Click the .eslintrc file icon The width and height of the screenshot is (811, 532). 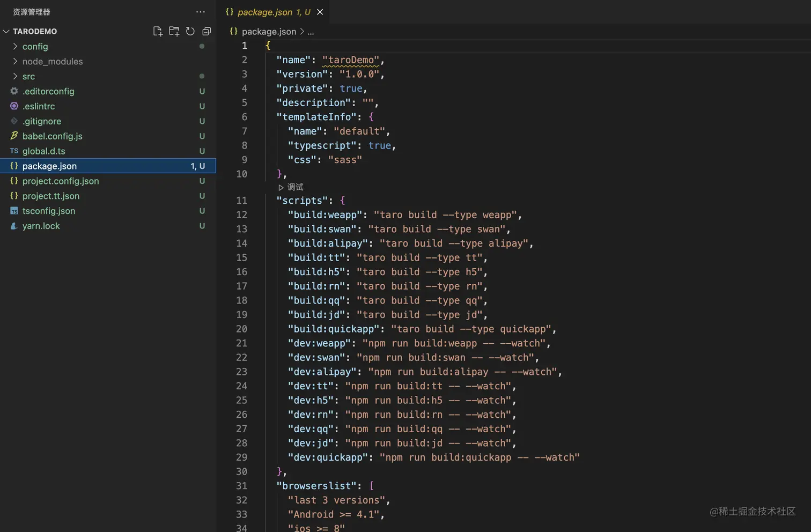pyautogui.click(x=14, y=106)
